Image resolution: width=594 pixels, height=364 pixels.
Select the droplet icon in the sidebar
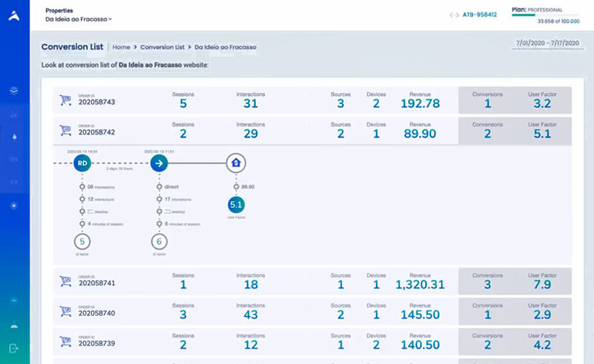[x=14, y=136]
